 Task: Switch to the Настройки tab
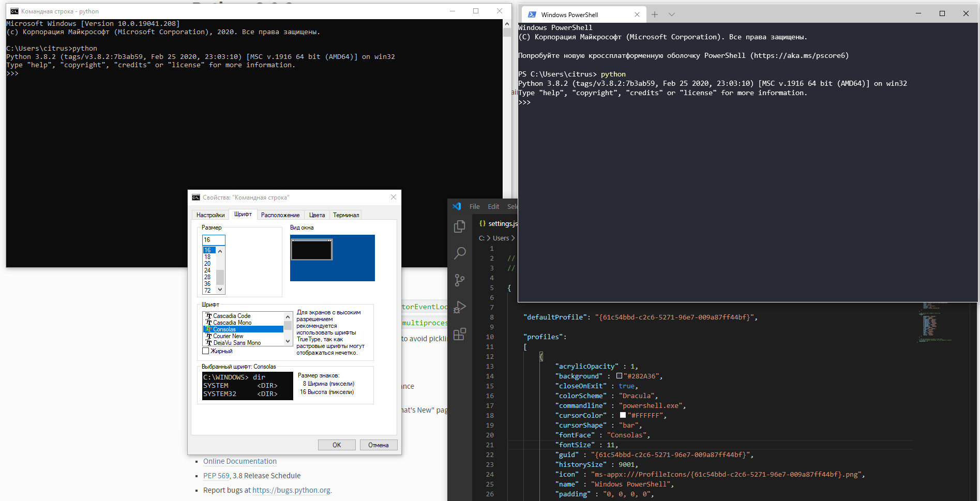click(x=210, y=215)
